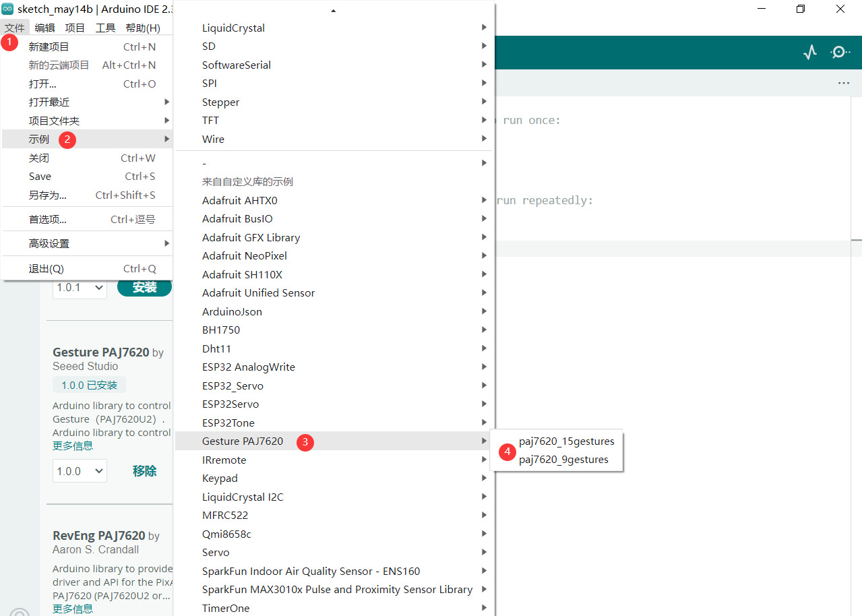Expand Stepper examples submenu

click(334, 102)
